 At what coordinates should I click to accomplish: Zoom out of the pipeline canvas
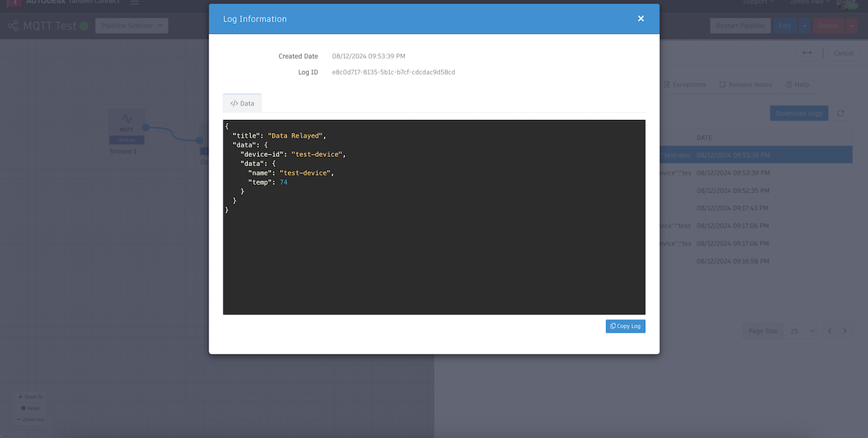[30, 419]
